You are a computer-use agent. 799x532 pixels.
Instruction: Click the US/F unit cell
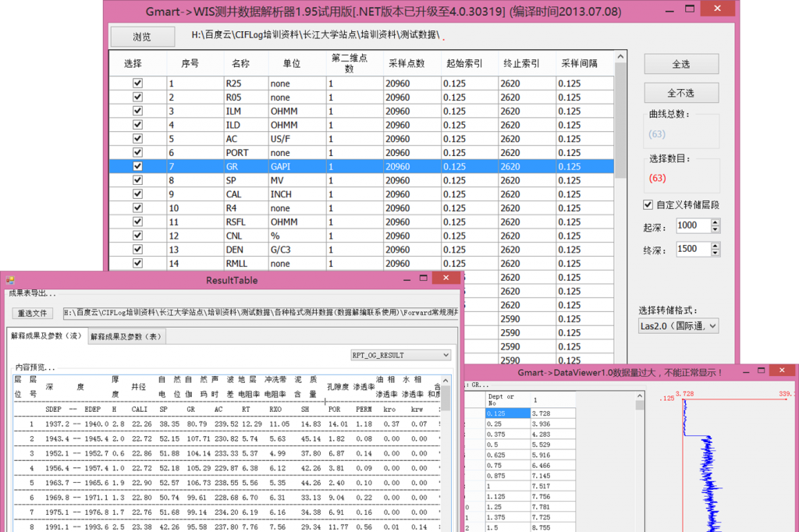pos(297,139)
